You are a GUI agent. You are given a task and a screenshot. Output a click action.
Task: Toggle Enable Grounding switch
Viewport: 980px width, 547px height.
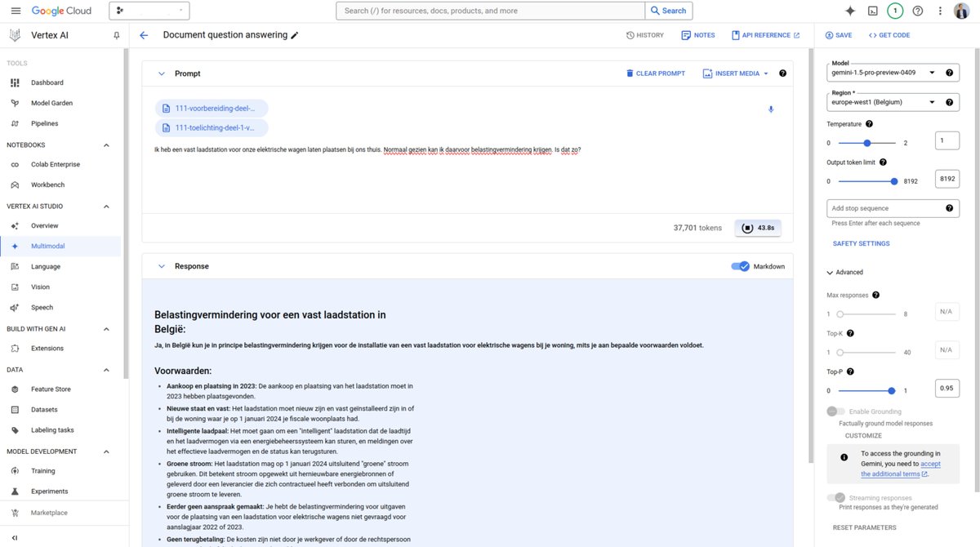pos(835,411)
